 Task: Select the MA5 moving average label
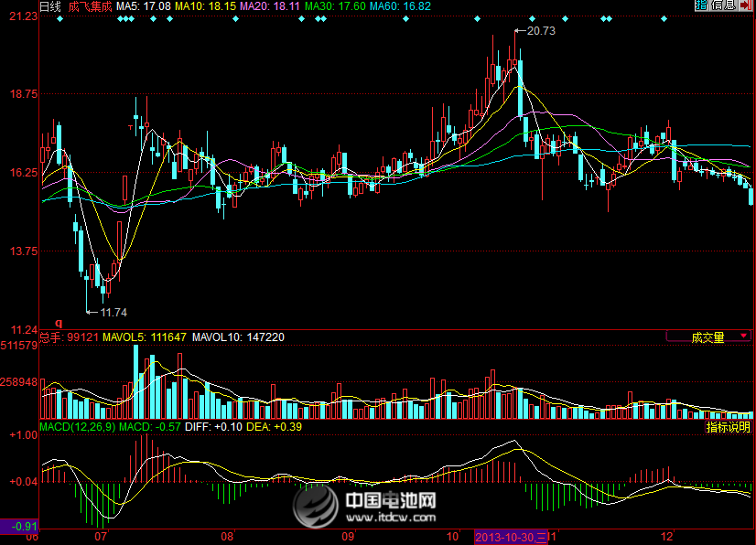click(x=144, y=6)
